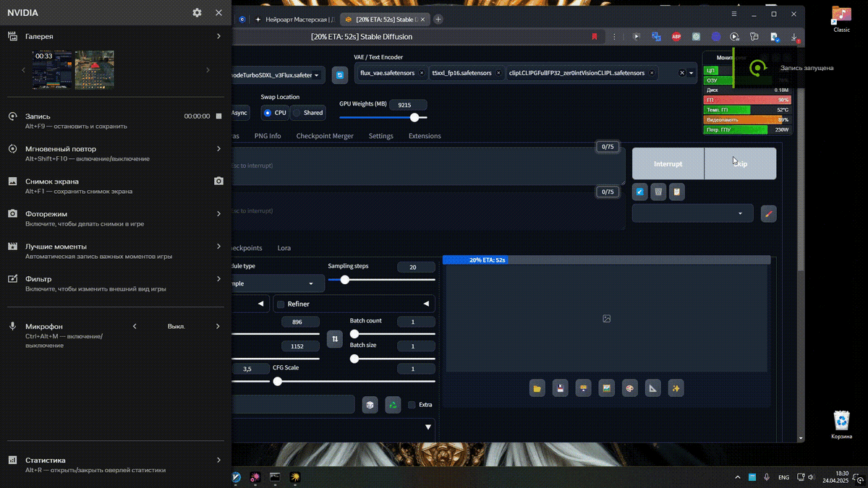Switch to Checkpoint Merger tab

(x=325, y=136)
